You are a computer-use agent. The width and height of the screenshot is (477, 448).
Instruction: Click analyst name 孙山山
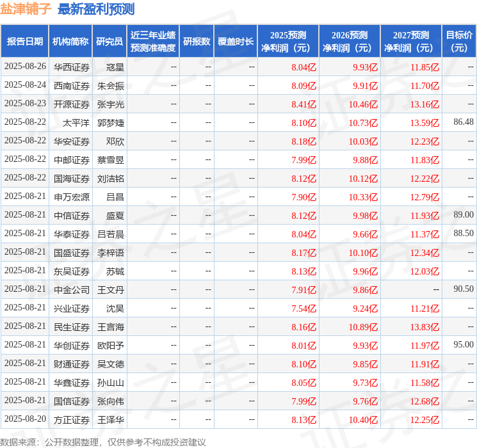(111, 383)
